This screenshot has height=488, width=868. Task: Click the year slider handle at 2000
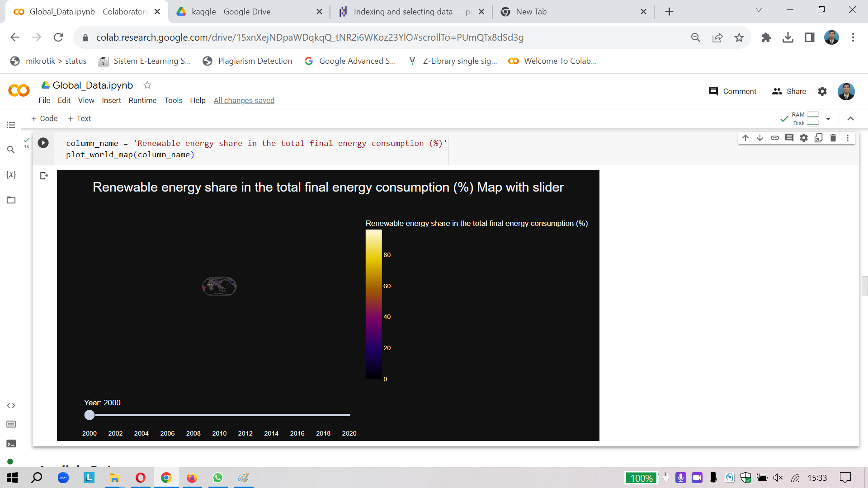90,415
